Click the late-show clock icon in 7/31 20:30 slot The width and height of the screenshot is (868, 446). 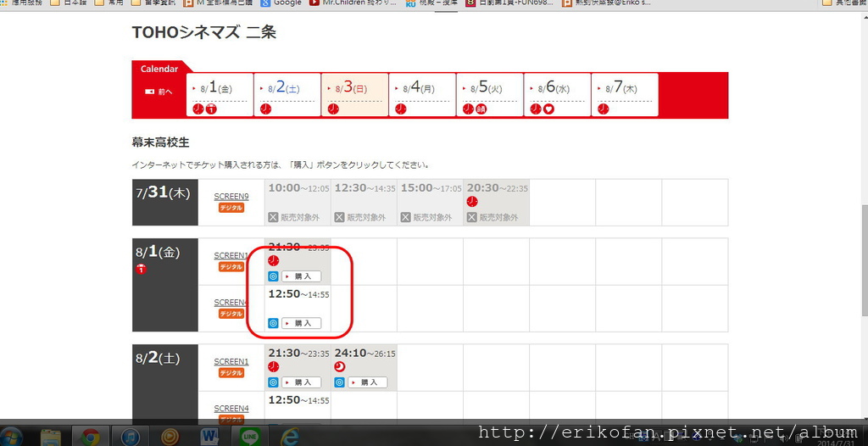tap(472, 202)
